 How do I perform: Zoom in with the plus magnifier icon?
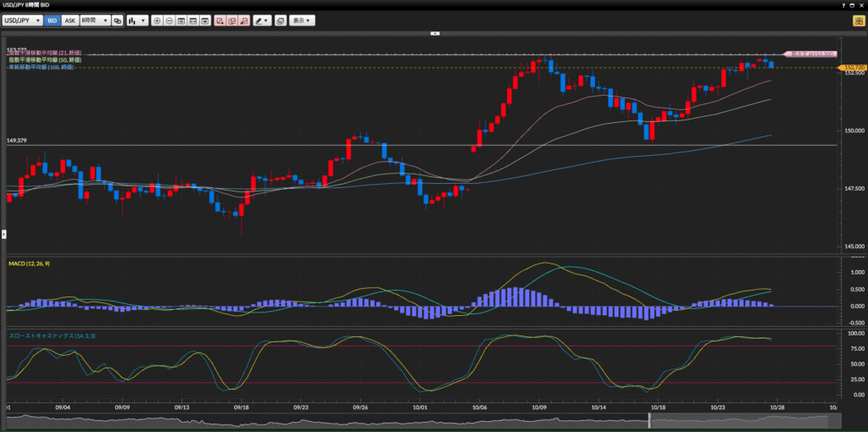(158, 19)
